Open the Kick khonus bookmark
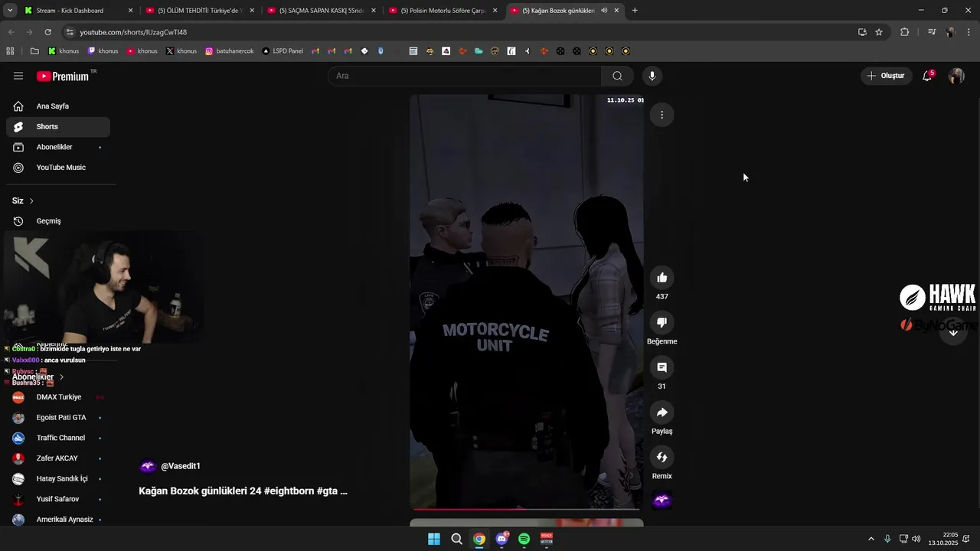980x551 pixels. click(x=64, y=51)
